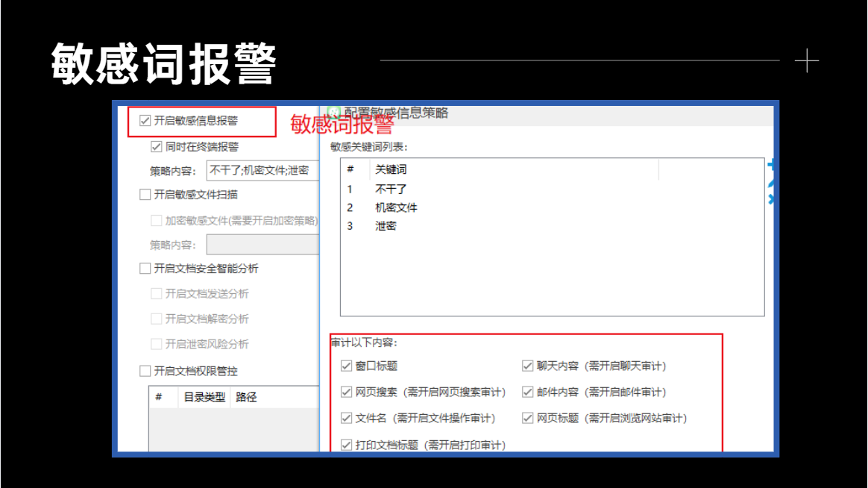Enable 开启敏感文件扫描 checkbox
This screenshot has height=488, width=868.
145,195
